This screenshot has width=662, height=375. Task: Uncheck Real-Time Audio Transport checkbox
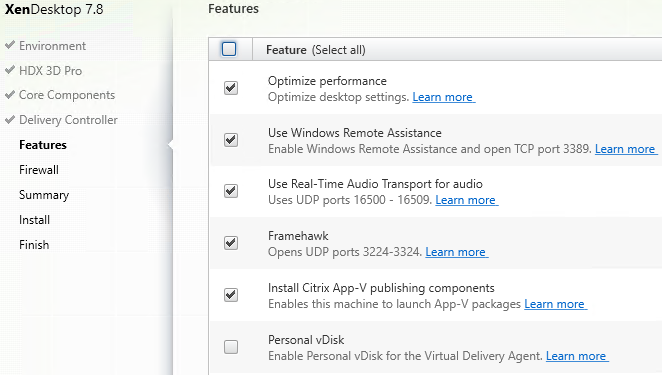click(x=231, y=191)
